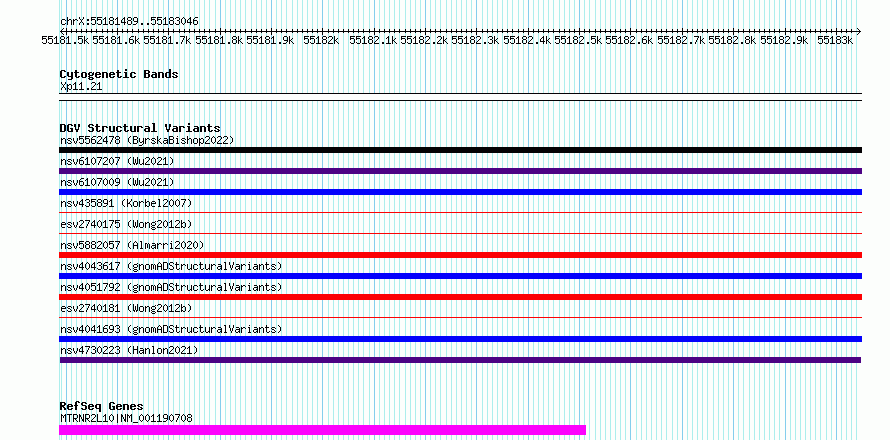Click the purple nsv4730223 variant bar
Image resolution: width=890 pixels, height=440 pixels.
click(x=460, y=360)
